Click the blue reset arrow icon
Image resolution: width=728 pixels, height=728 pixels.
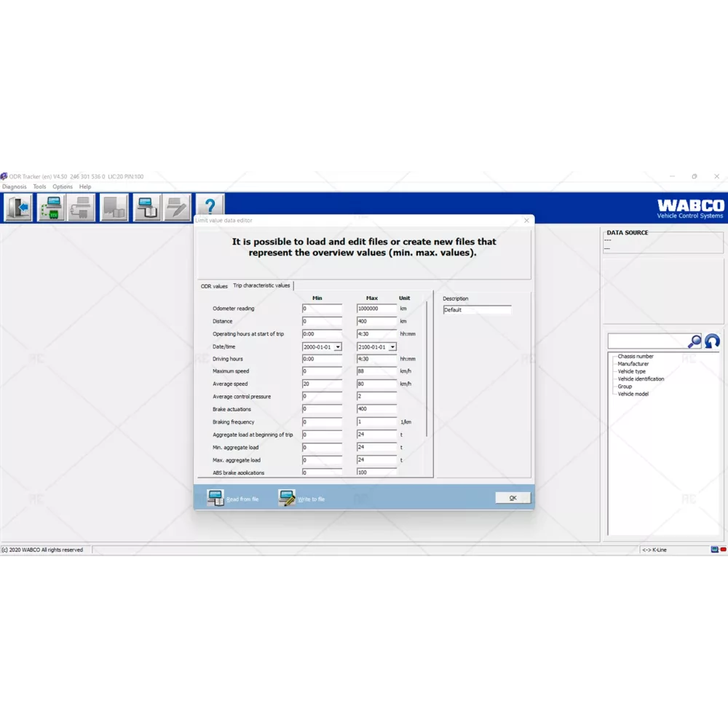click(712, 341)
